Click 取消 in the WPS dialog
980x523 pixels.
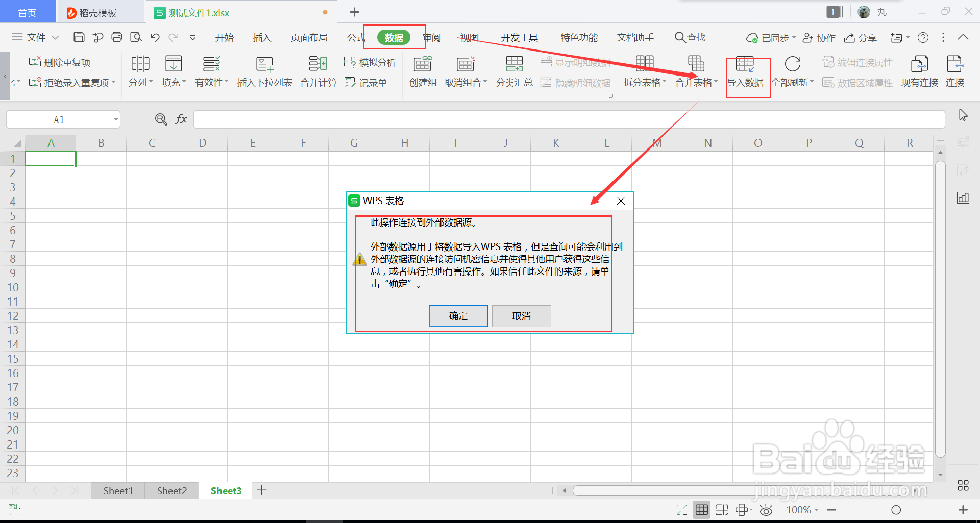tap(521, 316)
